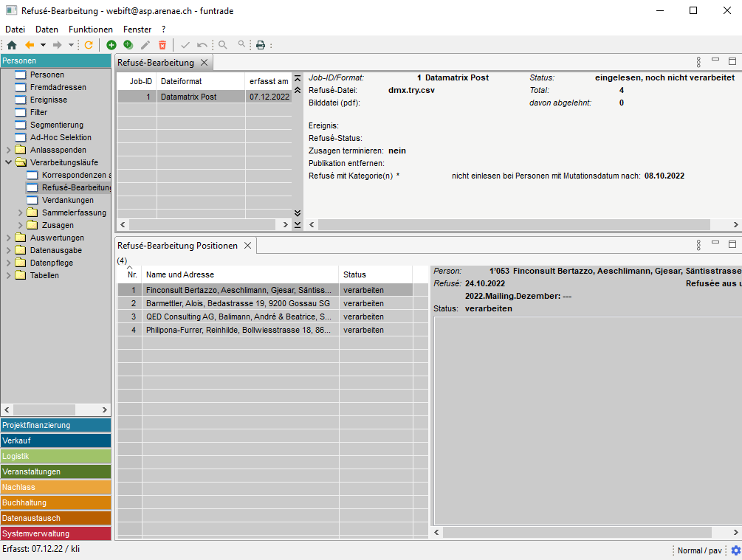The height and width of the screenshot is (560, 742).
Task: Open the Systemverwaltung module section
Action: (55, 533)
